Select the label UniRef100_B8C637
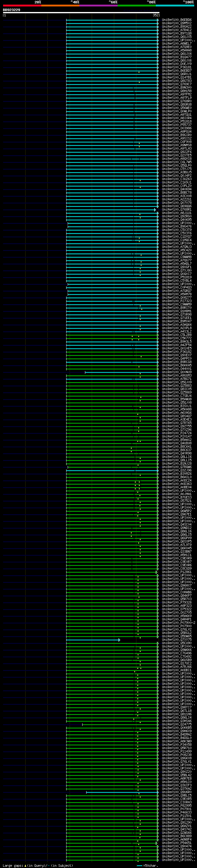Screen dimensions: 197x868 coord(177,450)
